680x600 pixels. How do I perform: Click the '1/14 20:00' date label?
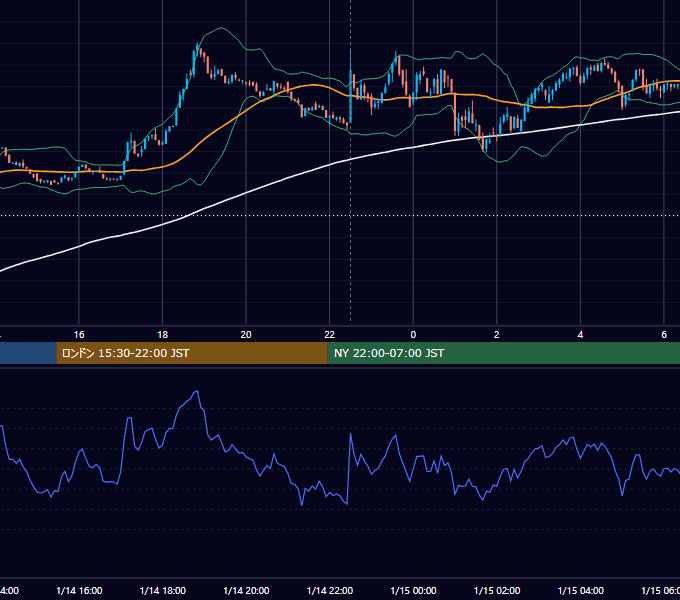click(x=246, y=591)
